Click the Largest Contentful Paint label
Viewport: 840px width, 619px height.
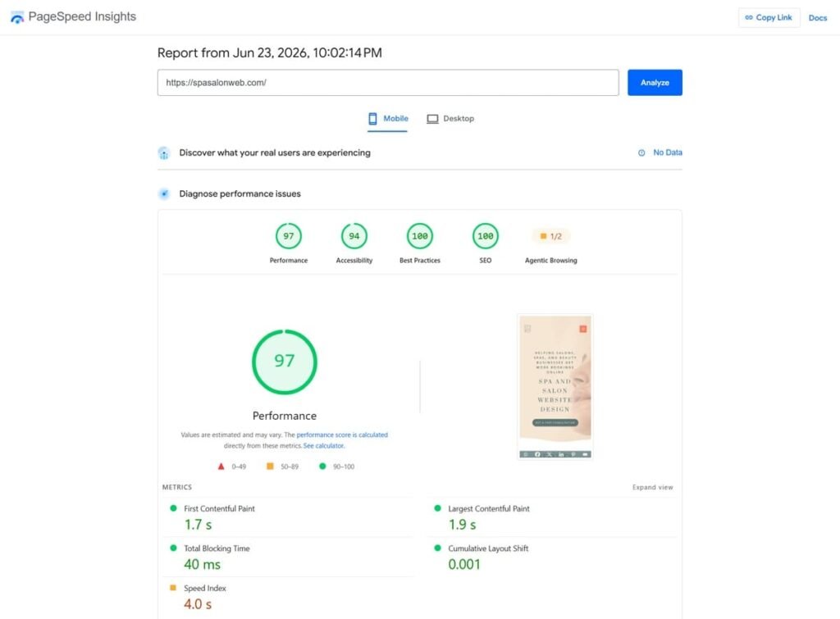(489, 508)
